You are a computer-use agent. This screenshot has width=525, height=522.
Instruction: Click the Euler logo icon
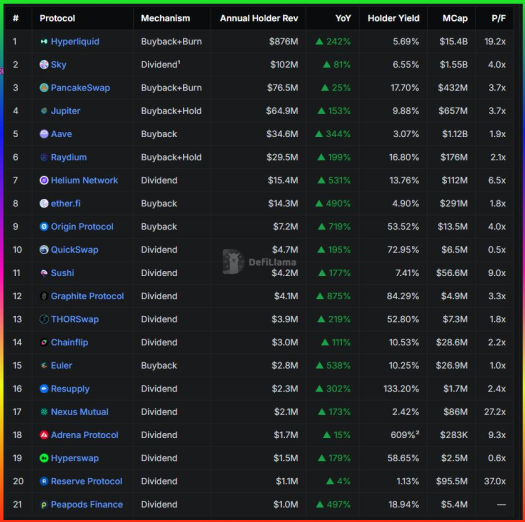tap(44, 365)
